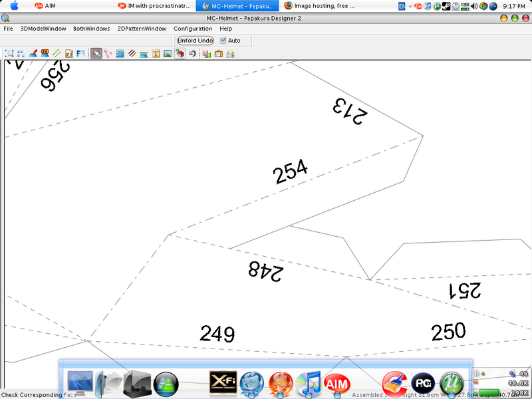This screenshot has height=399, width=532.
Task: Open the X-Fi dock icon
Action: (x=223, y=382)
